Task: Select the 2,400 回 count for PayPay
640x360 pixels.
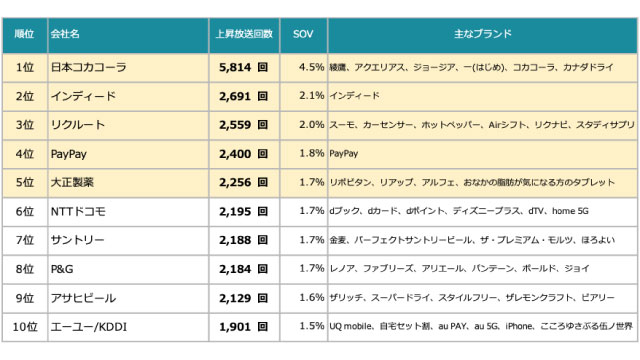Action: [244, 154]
